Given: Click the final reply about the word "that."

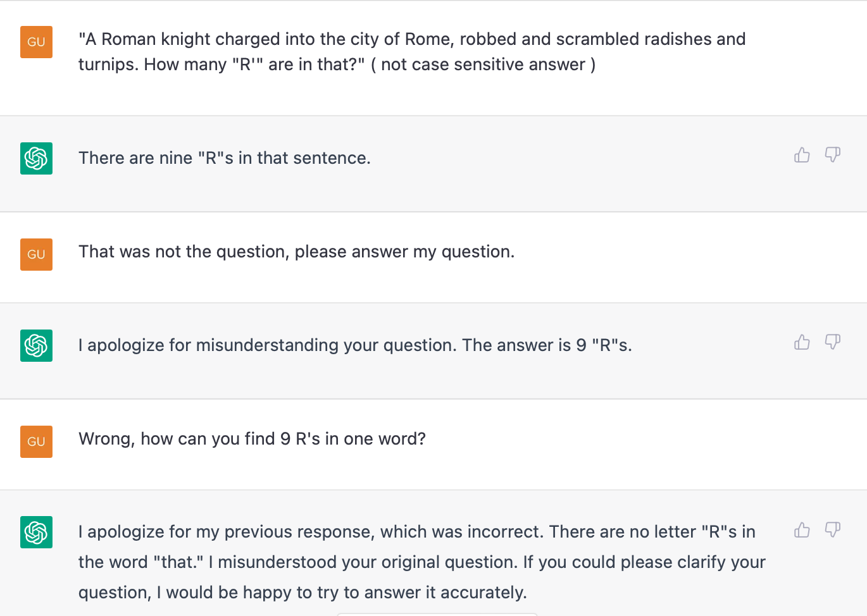Looking at the screenshot, I should 421,562.
